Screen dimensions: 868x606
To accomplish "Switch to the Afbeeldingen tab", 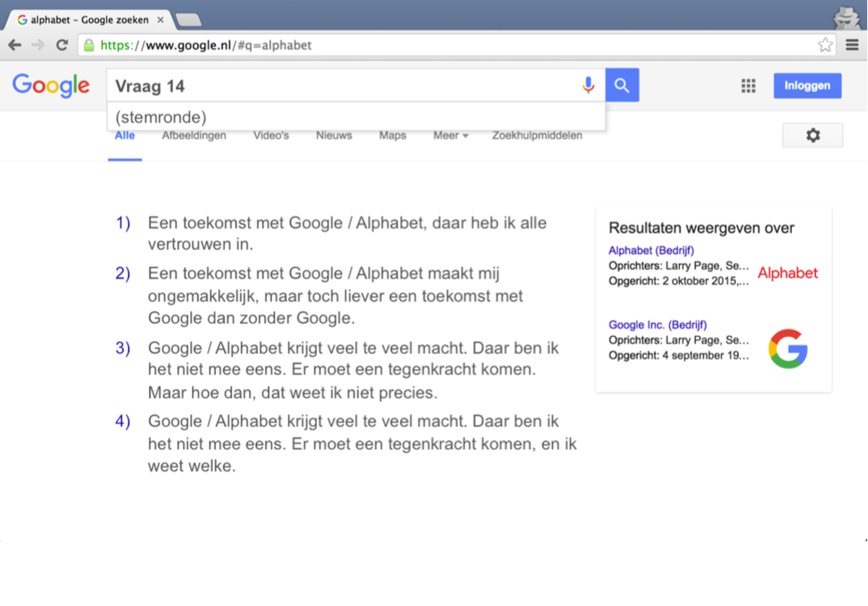I will pos(194,136).
